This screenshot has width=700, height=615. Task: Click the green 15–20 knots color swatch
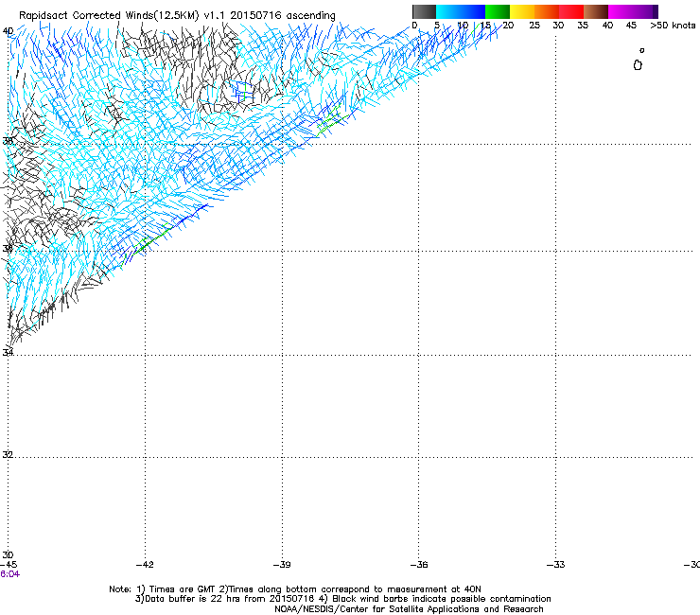pos(498,11)
